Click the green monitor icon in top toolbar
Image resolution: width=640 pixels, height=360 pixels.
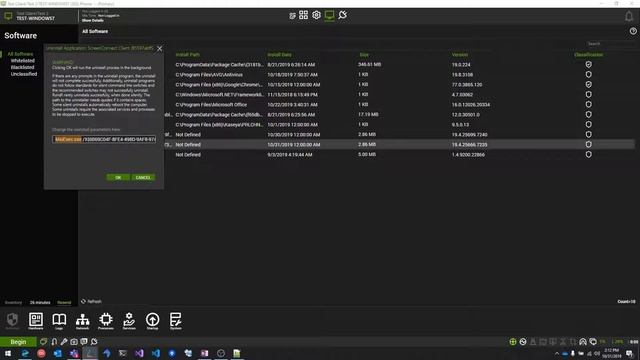click(329, 16)
